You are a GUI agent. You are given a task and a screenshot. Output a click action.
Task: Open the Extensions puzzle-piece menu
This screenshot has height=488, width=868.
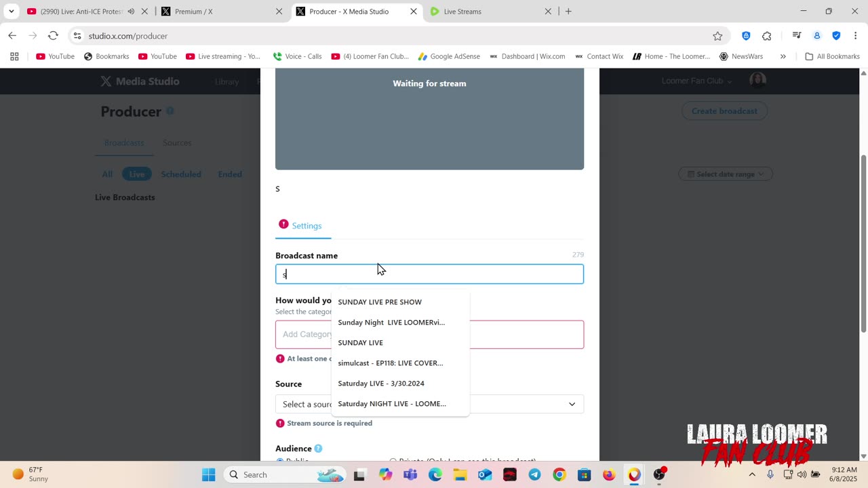coord(767,36)
